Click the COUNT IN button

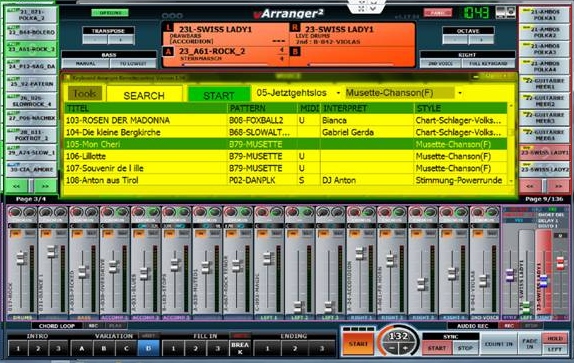pos(498,344)
